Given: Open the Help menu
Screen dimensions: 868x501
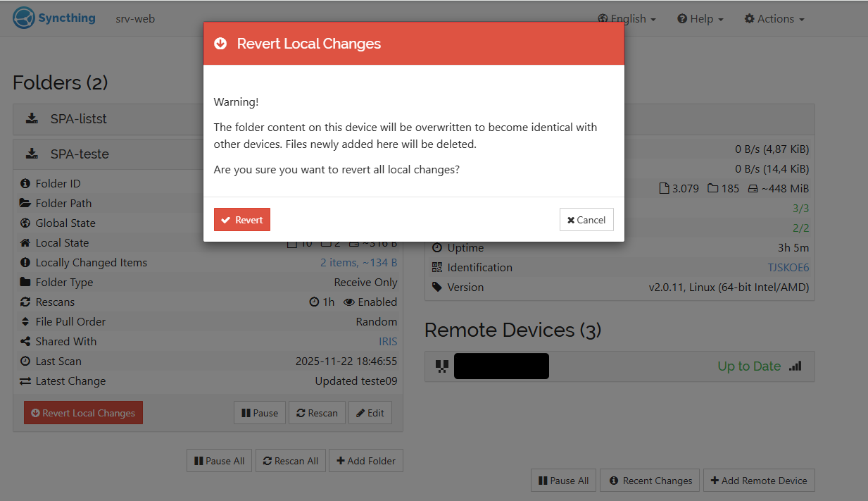Looking at the screenshot, I should pos(700,19).
